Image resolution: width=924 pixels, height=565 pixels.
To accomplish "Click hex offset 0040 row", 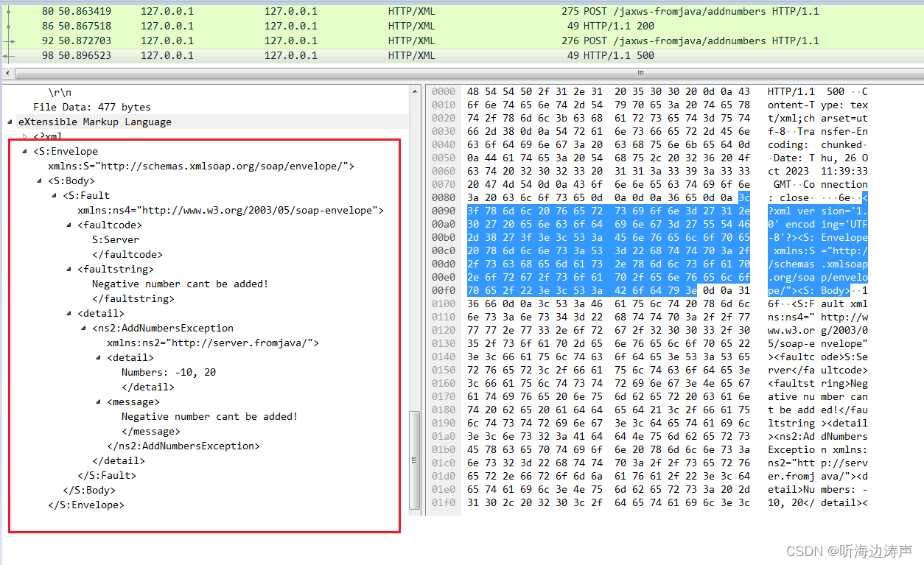I will (444, 144).
